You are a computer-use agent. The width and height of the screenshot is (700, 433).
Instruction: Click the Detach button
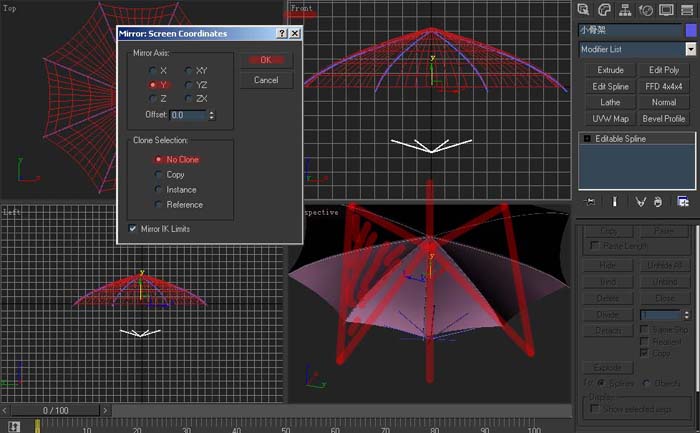pos(608,330)
